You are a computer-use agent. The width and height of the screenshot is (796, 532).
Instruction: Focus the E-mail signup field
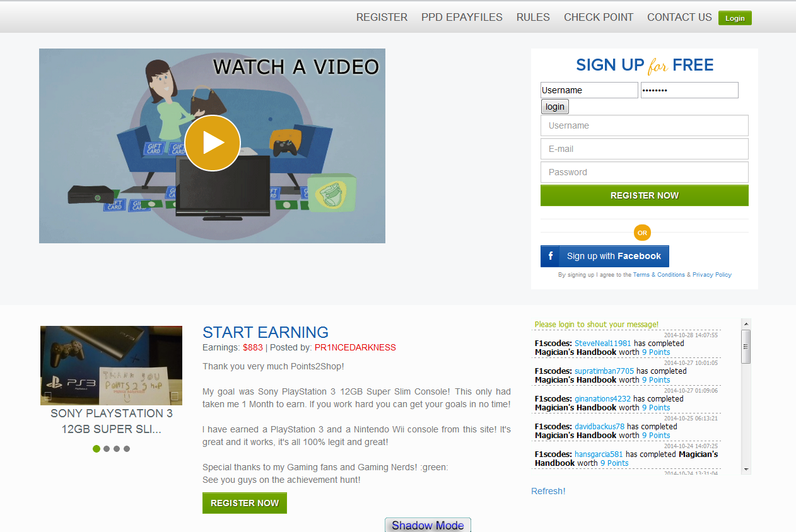(x=645, y=149)
